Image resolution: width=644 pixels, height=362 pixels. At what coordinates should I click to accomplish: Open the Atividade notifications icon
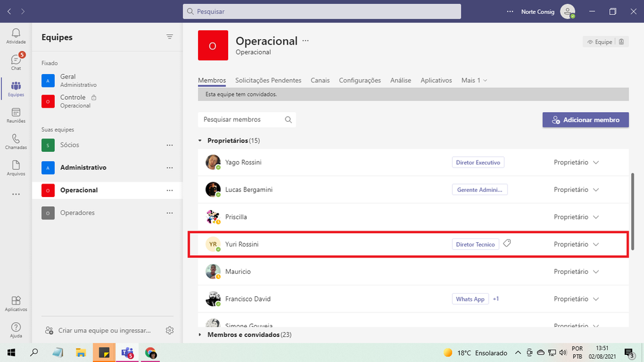15,36
